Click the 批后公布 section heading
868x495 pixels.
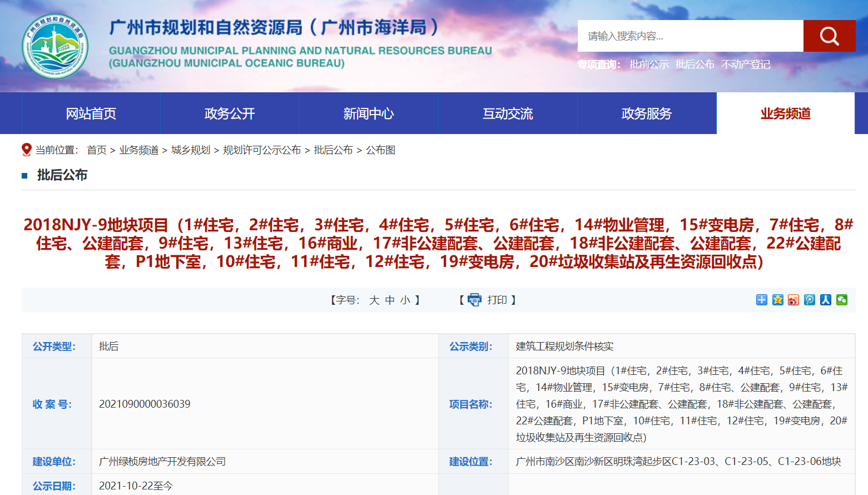pyautogui.click(x=62, y=175)
